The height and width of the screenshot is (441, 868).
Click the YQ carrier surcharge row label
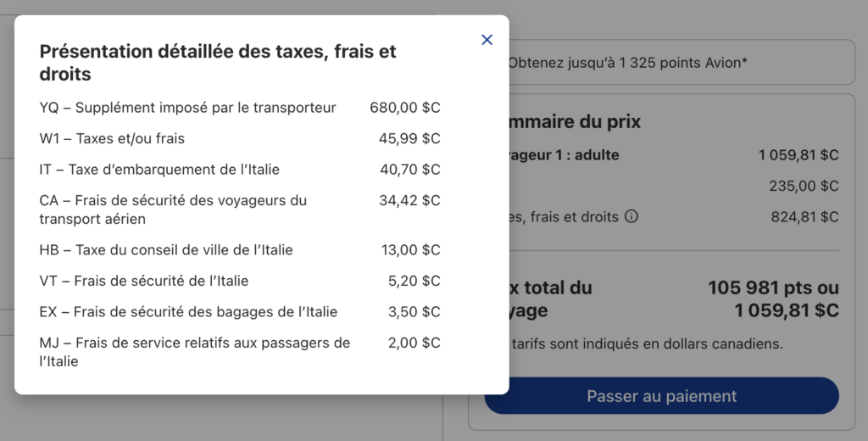187,108
